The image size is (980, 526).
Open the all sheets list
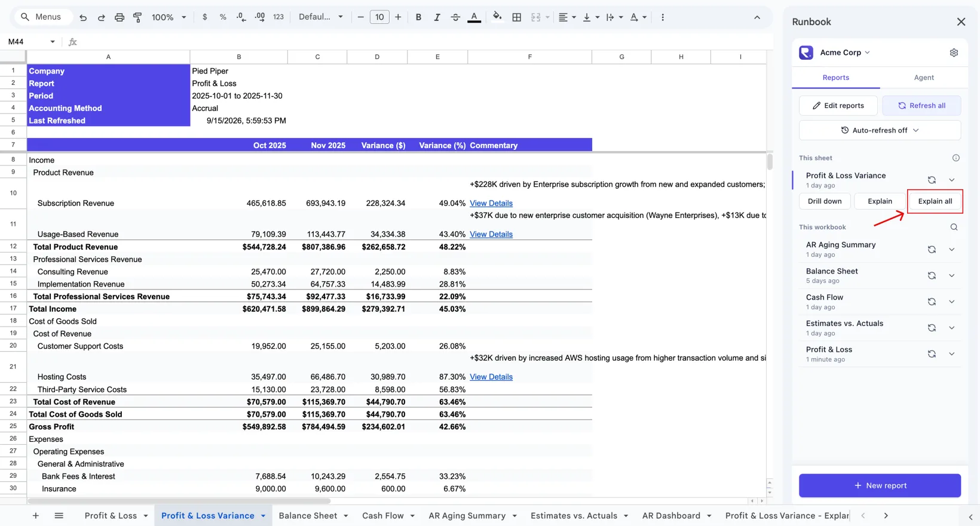59,516
